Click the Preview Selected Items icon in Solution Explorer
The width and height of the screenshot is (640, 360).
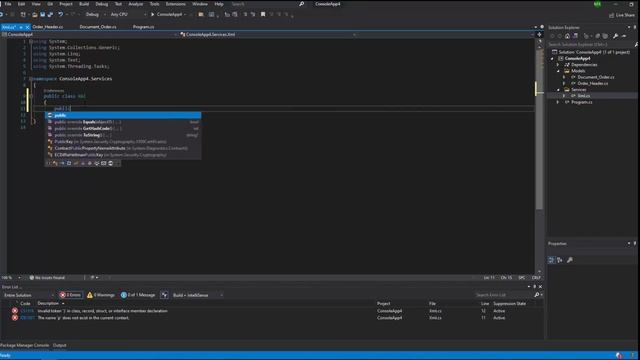tap(624, 36)
